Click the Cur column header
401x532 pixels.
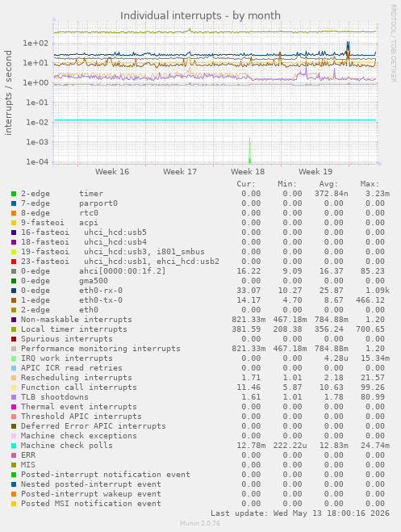(x=246, y=184)
